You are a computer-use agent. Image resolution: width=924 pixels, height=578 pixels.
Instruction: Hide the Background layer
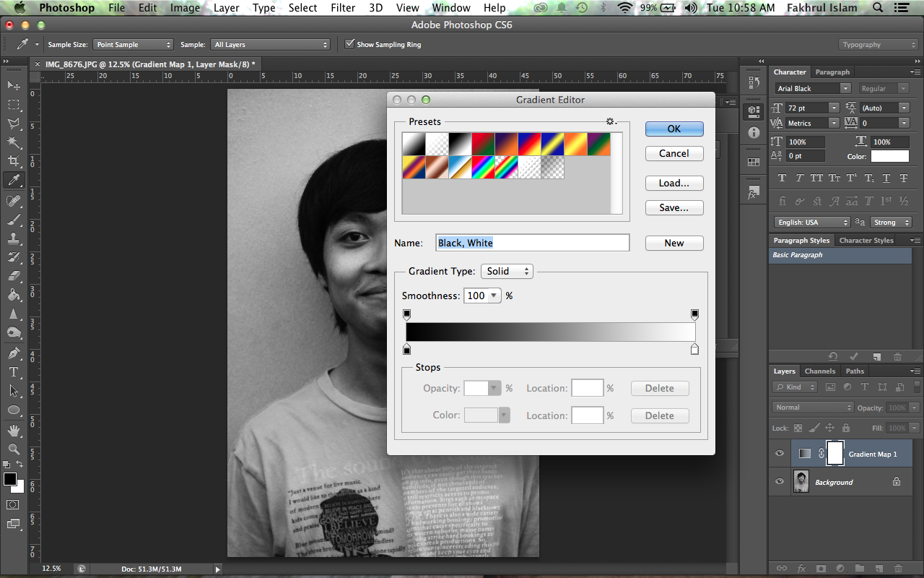click(780, 481)
